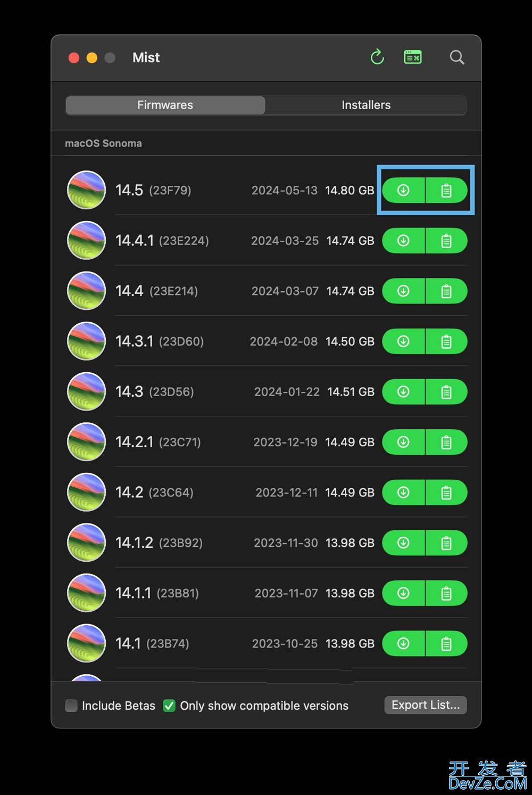The image size is (532, 795).
Task: Click the release date 2024-01-22
Action: 287,392
